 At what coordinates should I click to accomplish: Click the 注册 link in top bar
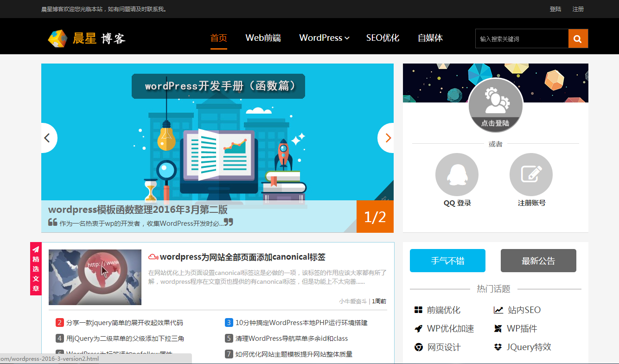click(x=578, y=9)
